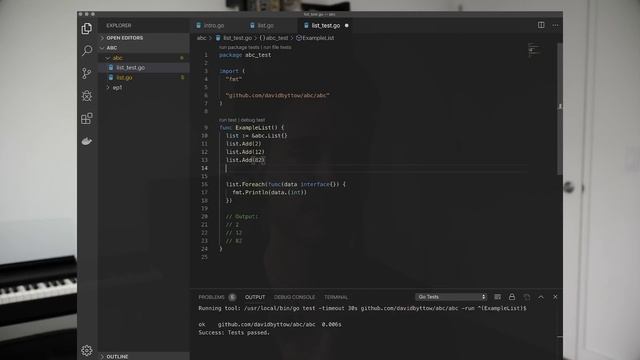Select list_test.go in the explorer tree
Viewport: 640px width, 360px height.
pyautogui.click(x=144, y=68)
